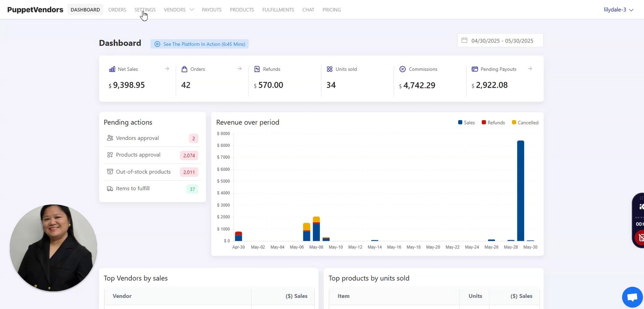Click the Orders shopping bag icon
This screenshot has height=309, width=644.
coord(185,69)
